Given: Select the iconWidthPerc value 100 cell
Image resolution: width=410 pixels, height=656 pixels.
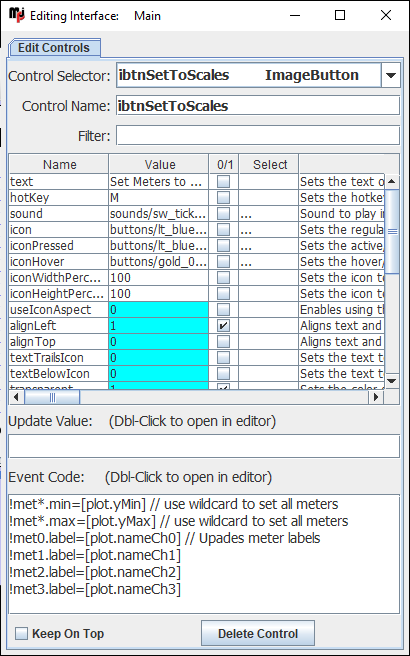Looking at the screenshot, I should pyautogui.click(x=159, y=278).
